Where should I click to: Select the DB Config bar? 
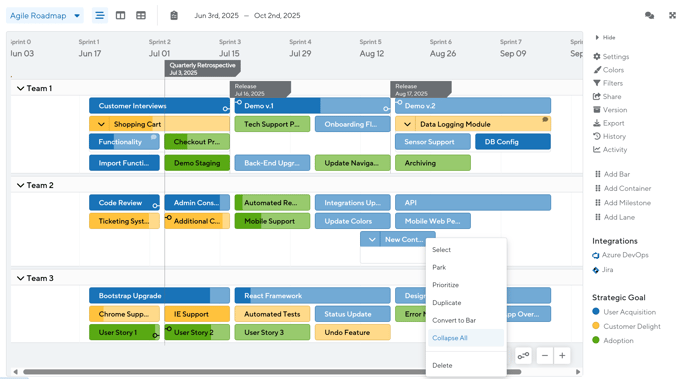513,142
